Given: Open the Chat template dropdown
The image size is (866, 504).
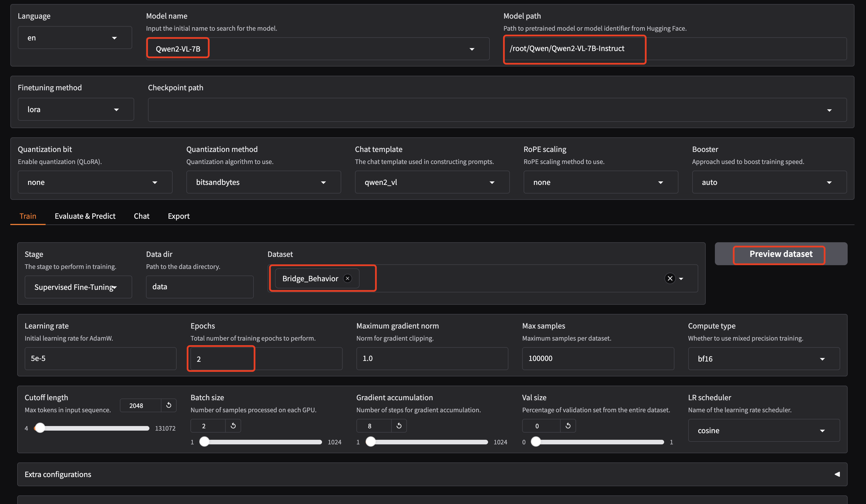Looking at the screenshot, I should tap(432, 182).
